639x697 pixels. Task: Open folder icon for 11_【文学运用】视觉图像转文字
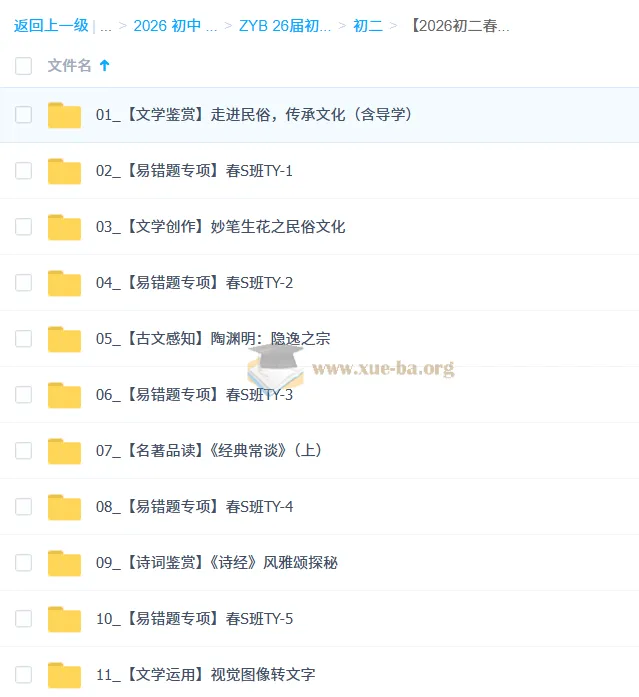click(64, 675)
